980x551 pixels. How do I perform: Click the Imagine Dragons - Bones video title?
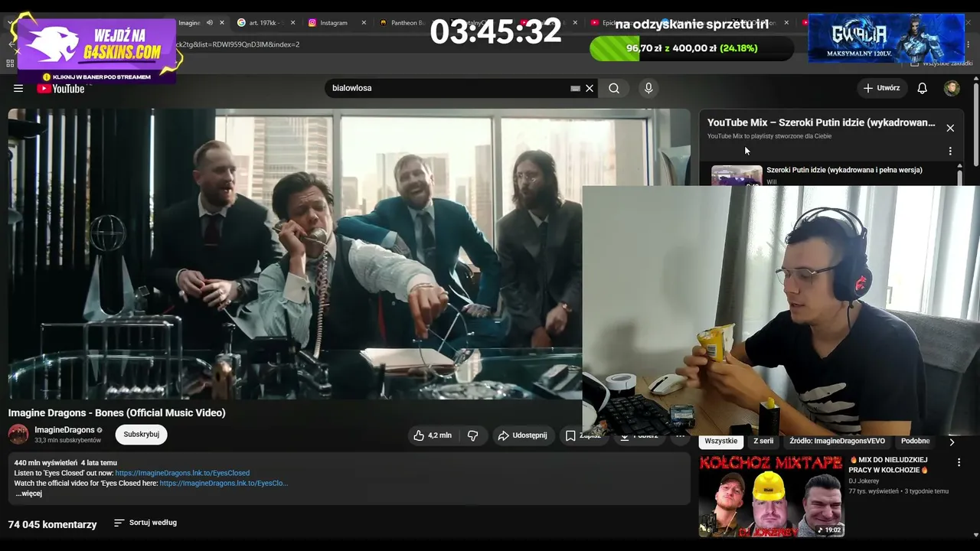(117, 412)
